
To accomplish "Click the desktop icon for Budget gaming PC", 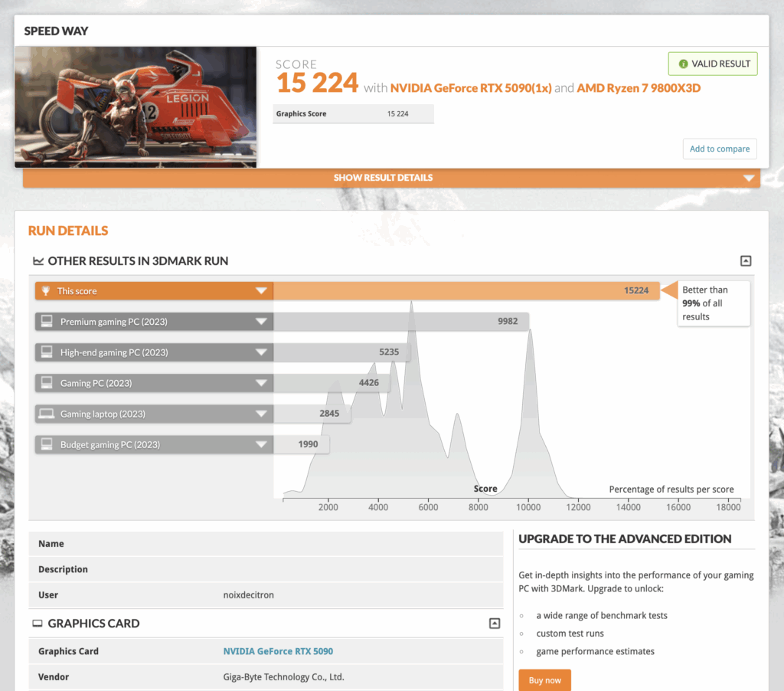I will click(x=46, y=444).
